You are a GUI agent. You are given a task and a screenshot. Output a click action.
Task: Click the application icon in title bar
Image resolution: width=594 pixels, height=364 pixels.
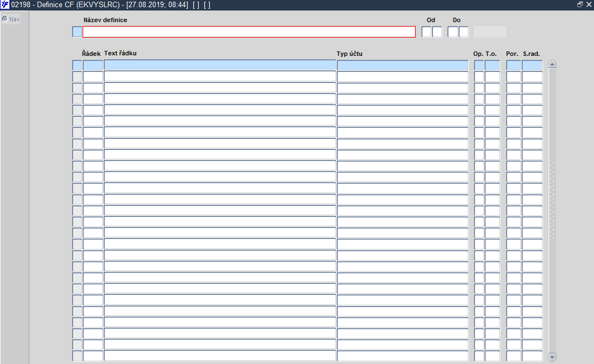tap(5, 4)
